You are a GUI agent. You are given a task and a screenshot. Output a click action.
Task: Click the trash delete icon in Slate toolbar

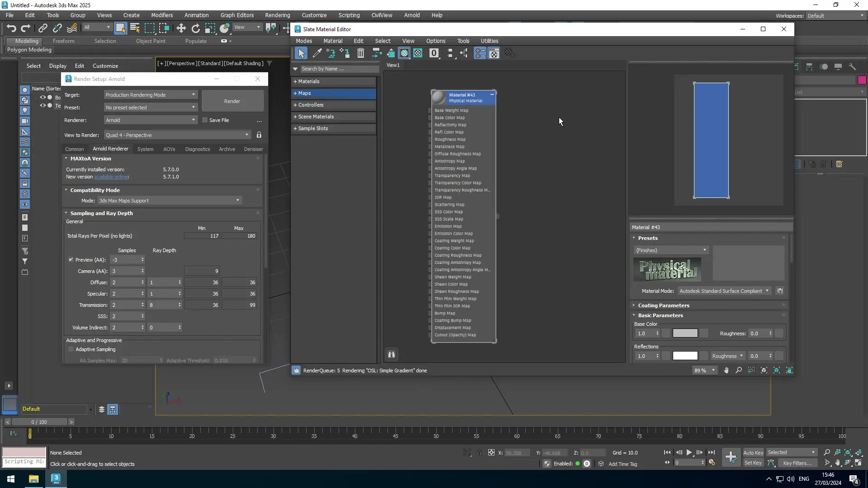(x=360, y=53)
